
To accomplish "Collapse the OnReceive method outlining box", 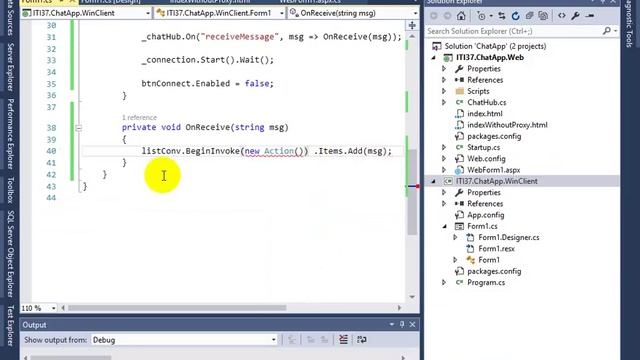I will 78,128.
